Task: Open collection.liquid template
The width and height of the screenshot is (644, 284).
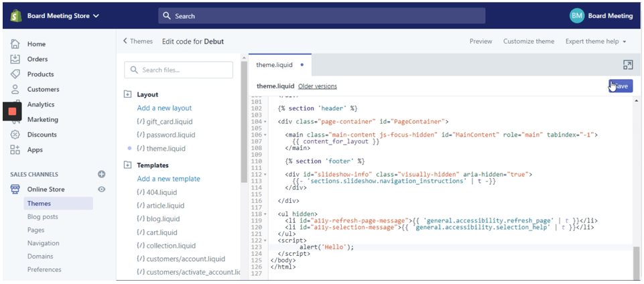Action: [166, 245]
